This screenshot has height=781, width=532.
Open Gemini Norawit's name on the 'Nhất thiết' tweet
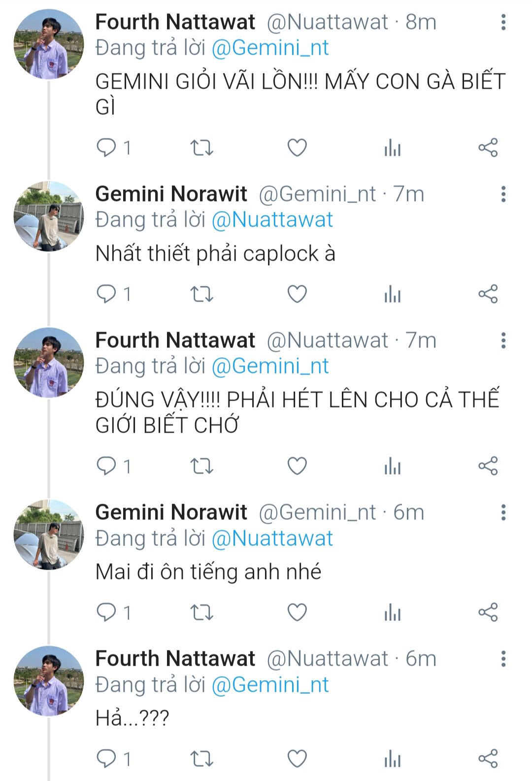171,194
